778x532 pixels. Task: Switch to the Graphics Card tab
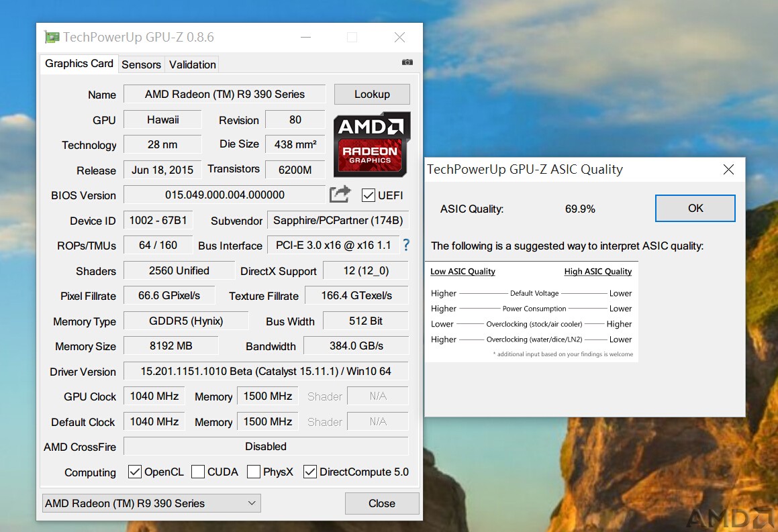(x=79, y=64)
